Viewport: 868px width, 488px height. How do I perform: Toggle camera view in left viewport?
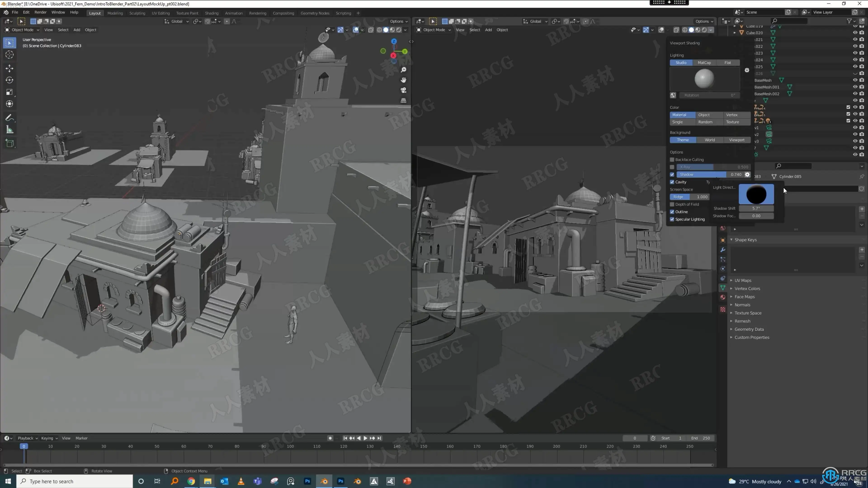403,90
